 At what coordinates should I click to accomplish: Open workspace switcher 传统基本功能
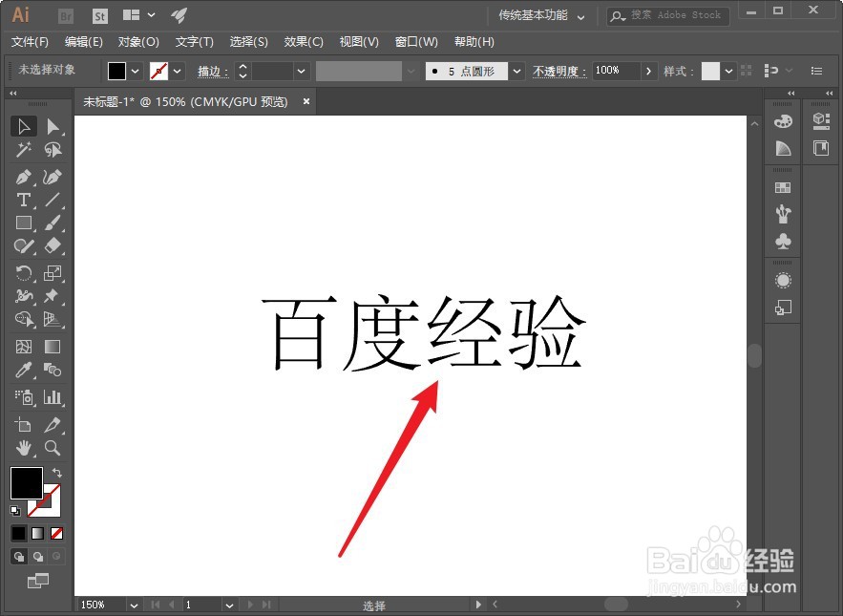point(541,15)
